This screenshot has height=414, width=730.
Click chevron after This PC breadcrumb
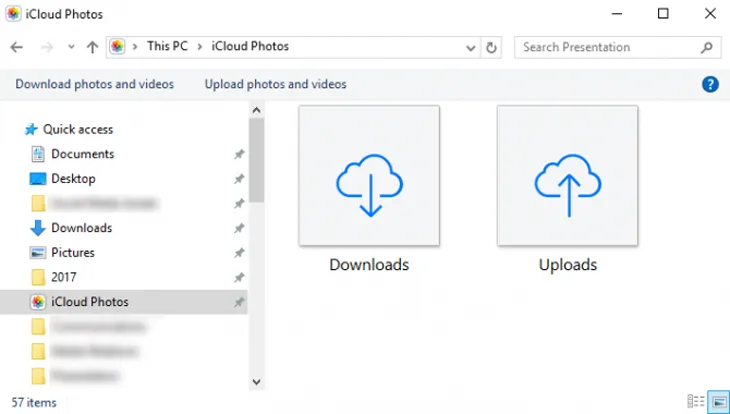point(201,47)
